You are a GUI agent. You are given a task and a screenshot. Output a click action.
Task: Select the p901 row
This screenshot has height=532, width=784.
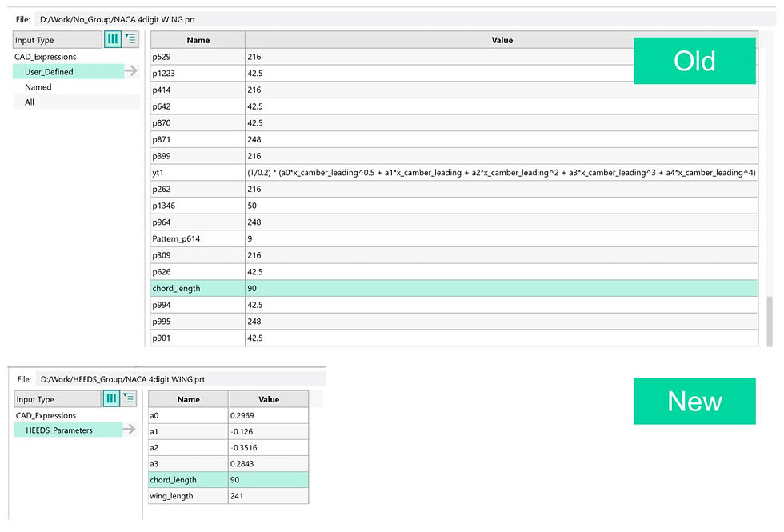pos(454,338)
